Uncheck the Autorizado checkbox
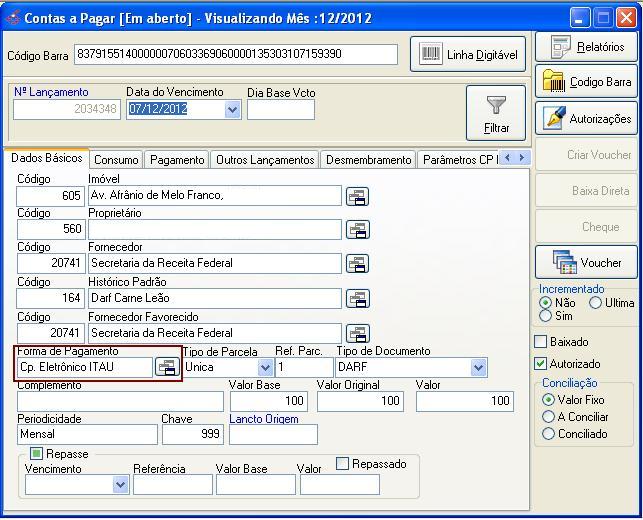The height and width of the screenshot is (520, 643). click(541, 364)
